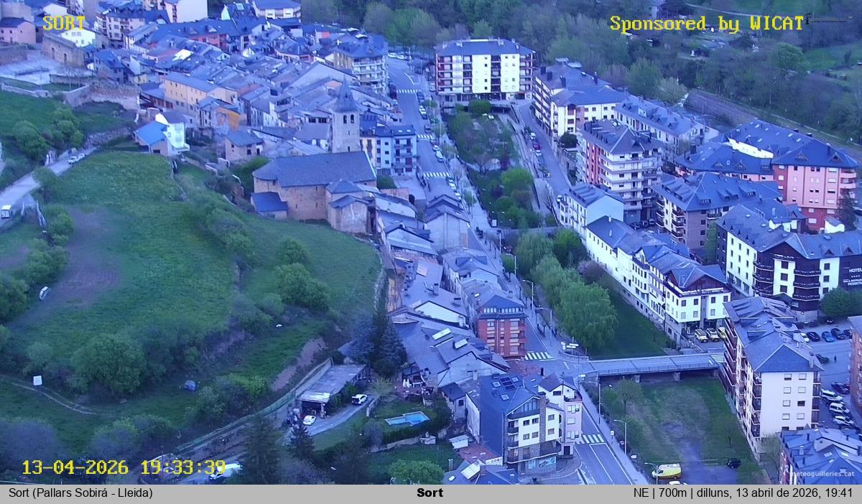Screen dimensions: 862x504
Task: Click the yellow ambulance van in the lot
Action: coord(667,471)
